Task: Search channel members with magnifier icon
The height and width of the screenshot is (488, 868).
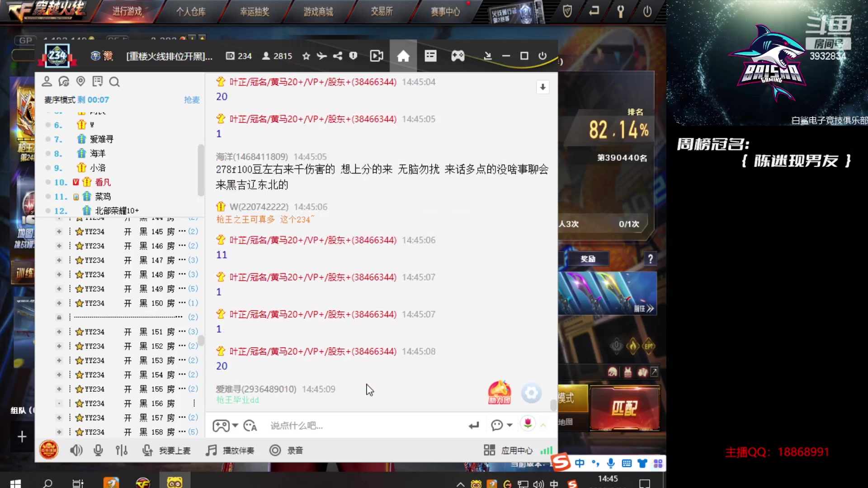Action: tap(114, 82)
